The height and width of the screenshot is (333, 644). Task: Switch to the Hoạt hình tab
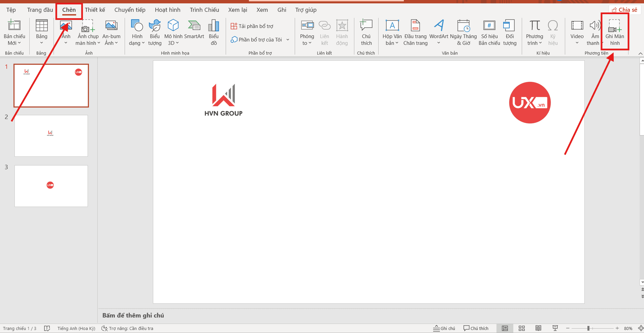click(x=167, y=10)
